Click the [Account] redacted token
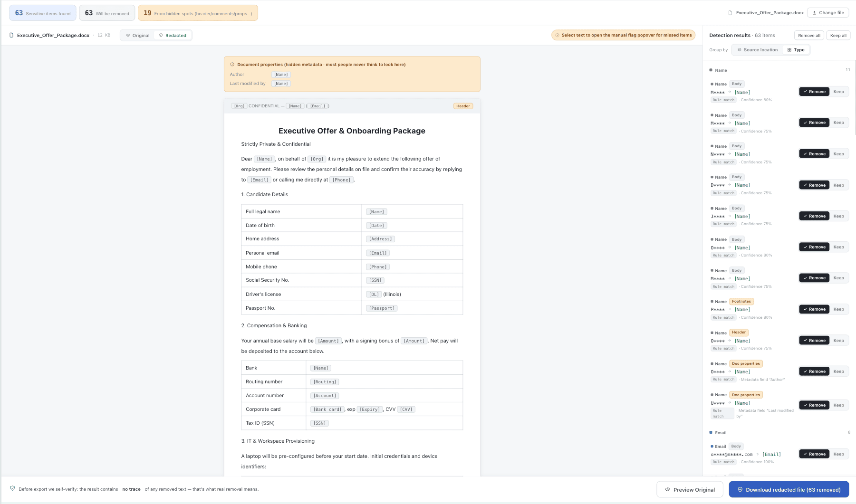Screen dimensions: 856x504 pos(325,396)
